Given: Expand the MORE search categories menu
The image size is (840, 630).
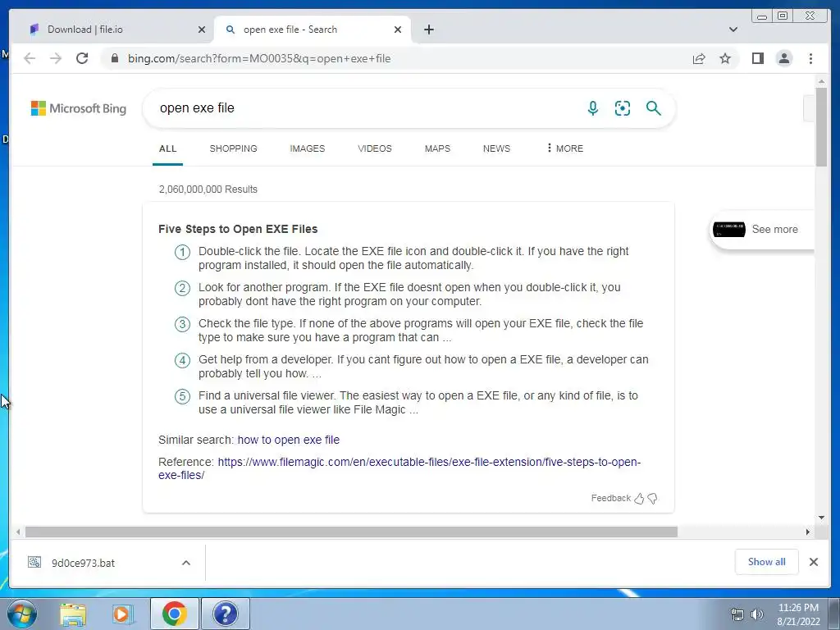Looking at the screenshot, I should pyautogui.click(x=564, y=148).
